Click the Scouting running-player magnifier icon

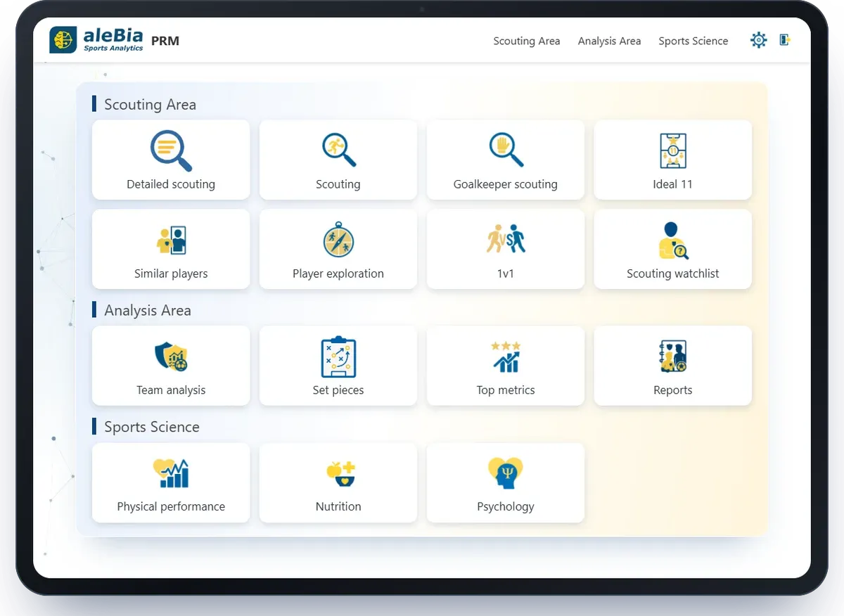(x=338, y=150)
